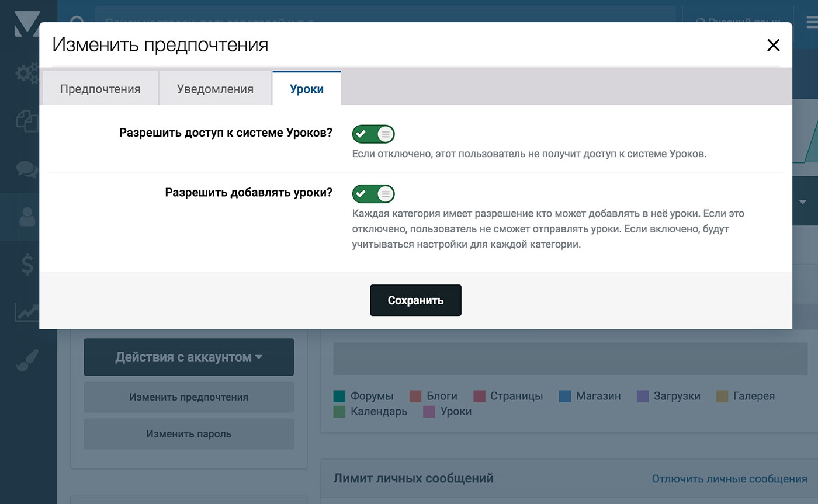This screenshot has width=818, height=504.
Task: Open the pages sidebar icon
Action: click(27, 120)
